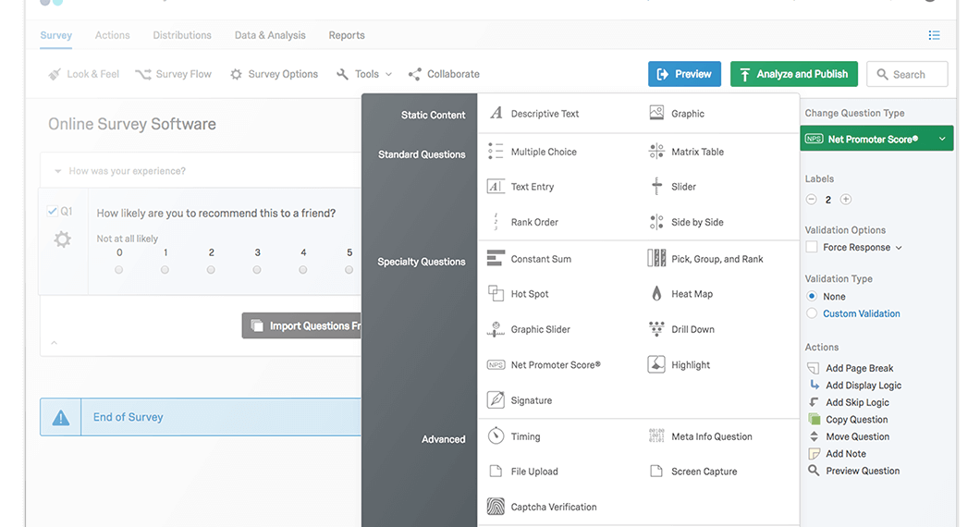Image resolution: width=980 pixels, height=527 pixels.
Task: Toggle the Q1 question checkbox
Action: pyautogui.click(x=53, y=212)
